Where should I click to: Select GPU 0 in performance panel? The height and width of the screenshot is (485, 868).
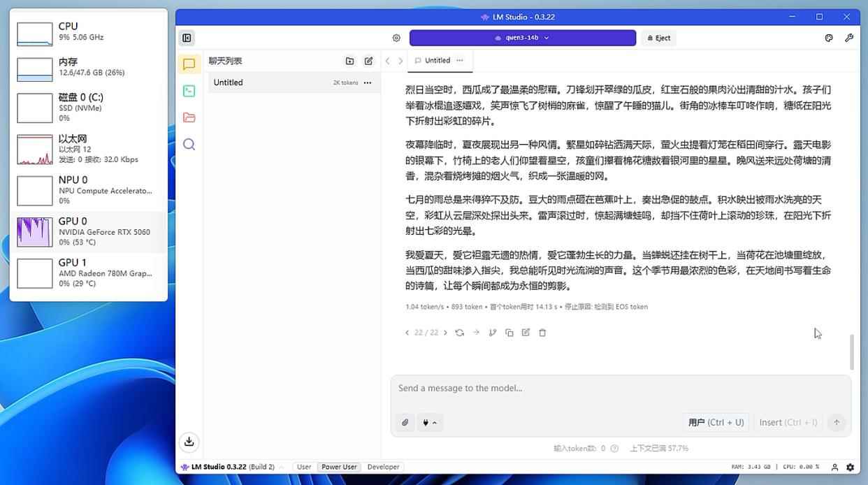(x=89, y=232)
